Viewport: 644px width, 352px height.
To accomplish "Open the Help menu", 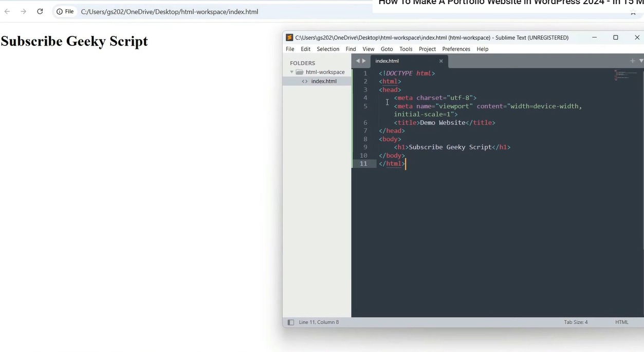I will [x=482, y=49].
